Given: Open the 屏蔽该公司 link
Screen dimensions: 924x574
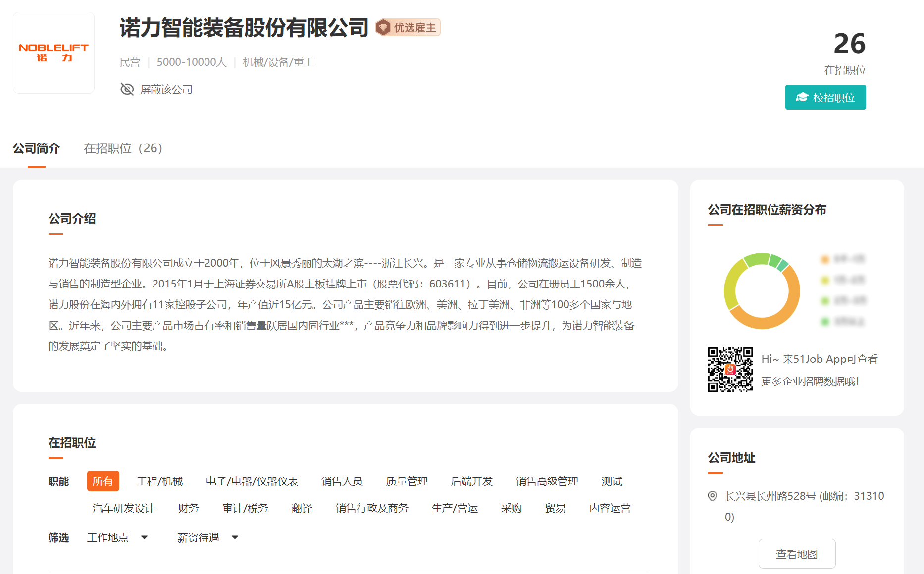Looking at the screenshot, I should pyautogui.click(x=166, y=89).
